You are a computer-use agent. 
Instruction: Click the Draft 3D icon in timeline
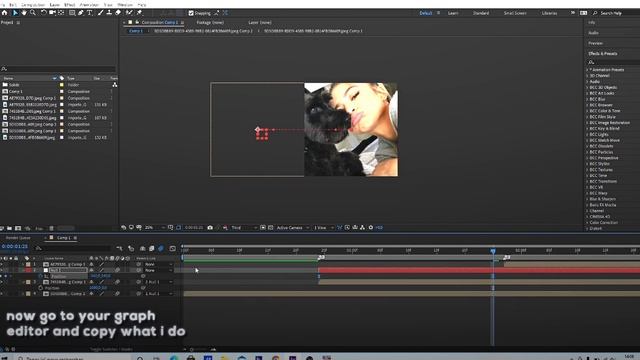(x=131, y=248)
